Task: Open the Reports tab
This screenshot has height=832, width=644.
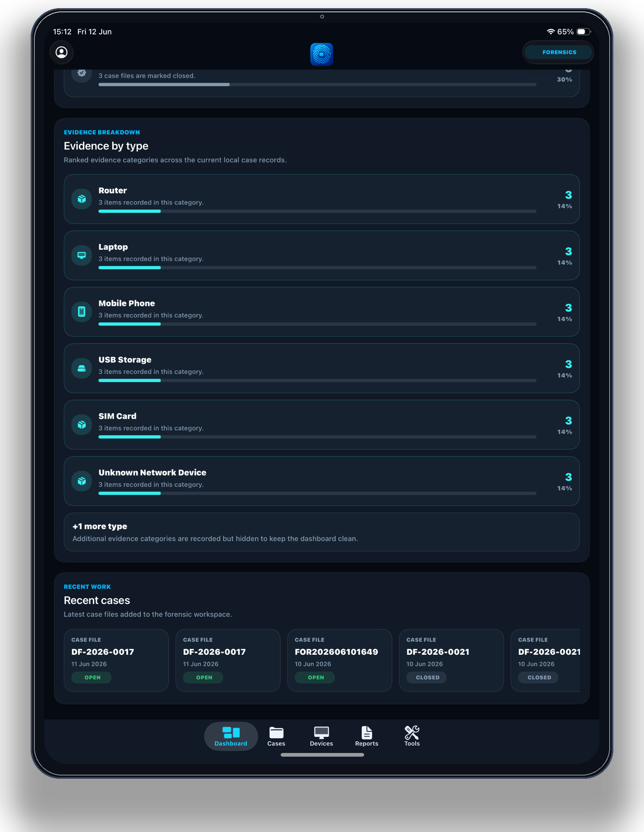Action: (x=367, y=736)
